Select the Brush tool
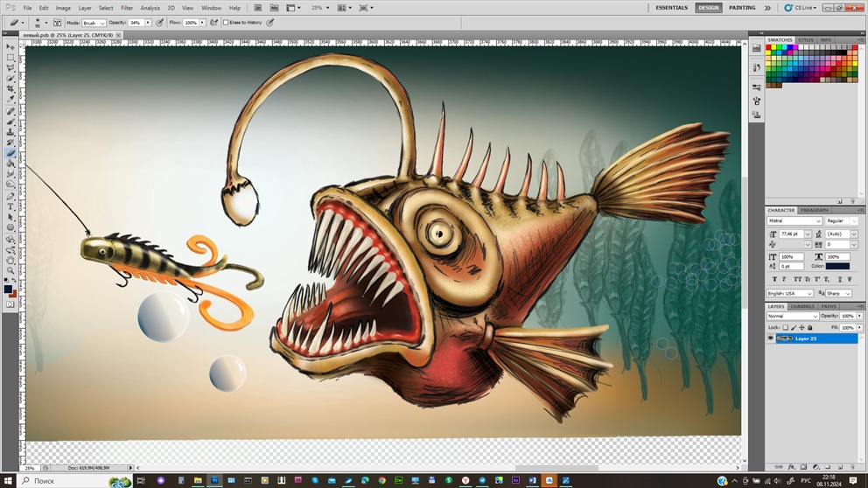Screen dimensions: 868x488 coord(10,122)
